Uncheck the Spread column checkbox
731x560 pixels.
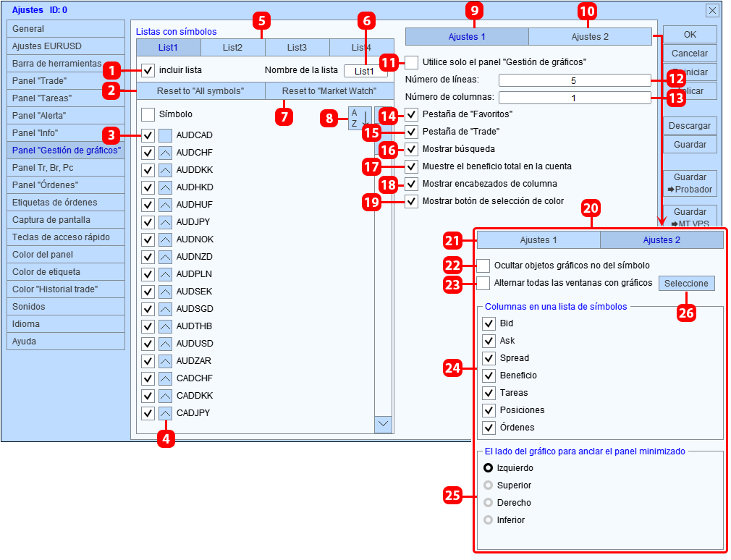489,358
